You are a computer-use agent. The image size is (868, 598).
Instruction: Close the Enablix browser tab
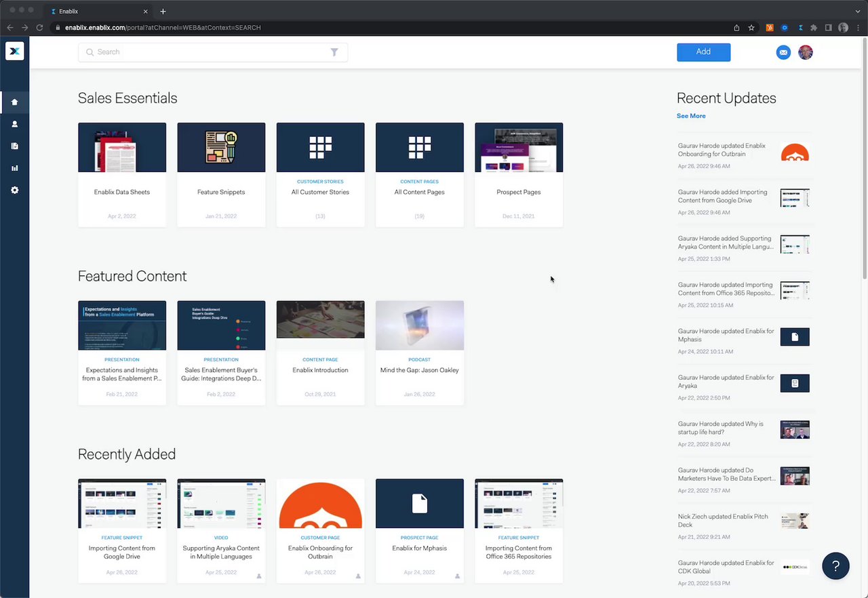pos(146,12)
